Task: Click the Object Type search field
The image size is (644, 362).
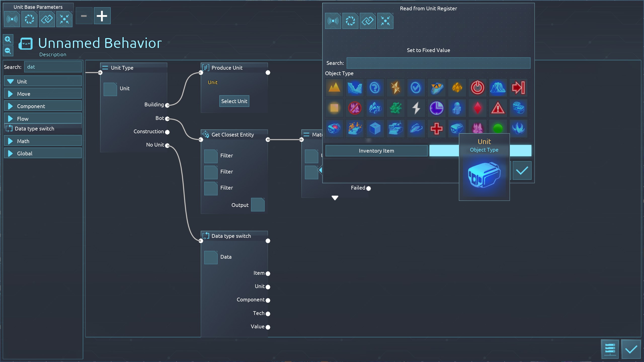Action: 438,63
